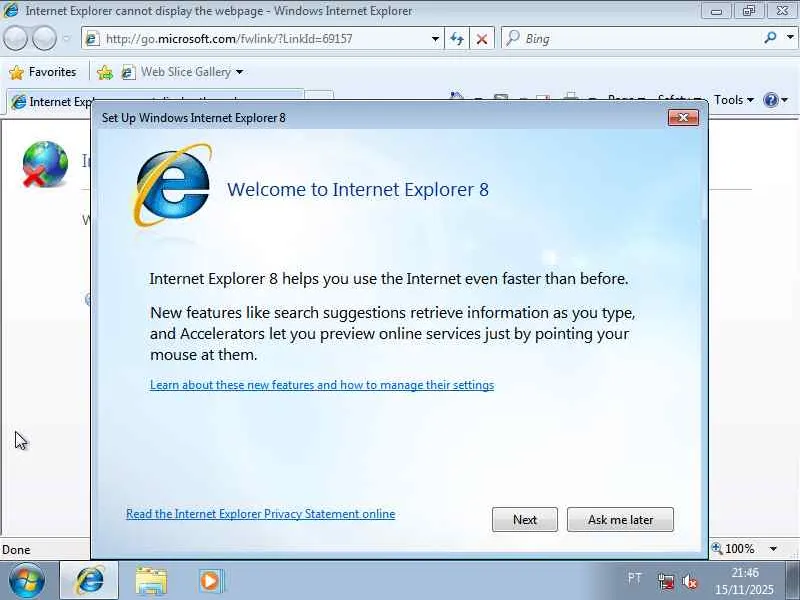Viewport: 800px width, 600px height.
Task: Click the Refresh page icon
Action: tap(457, 39)
